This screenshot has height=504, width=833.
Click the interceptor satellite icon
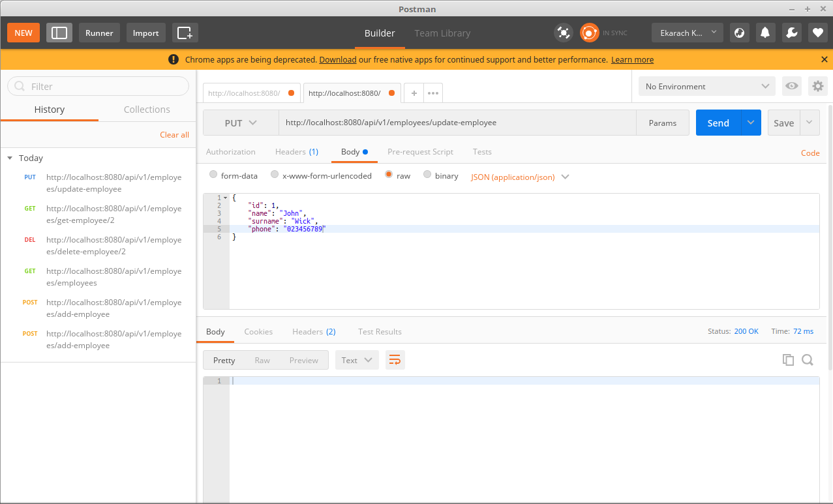pyautogui.click(x=563, y=33)
